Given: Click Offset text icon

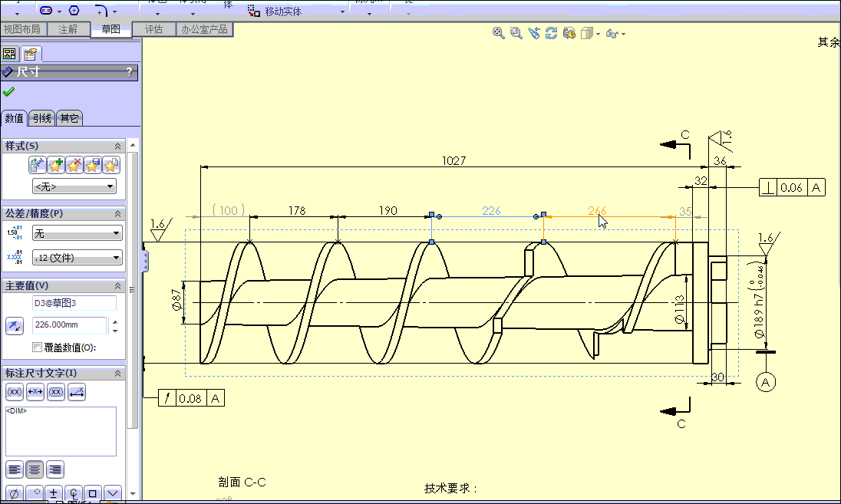Looking at the screenshot, I should [77, 392].
